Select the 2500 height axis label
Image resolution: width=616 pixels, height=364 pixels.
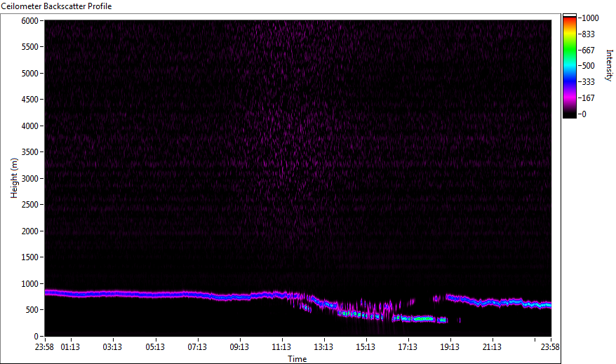30,205
